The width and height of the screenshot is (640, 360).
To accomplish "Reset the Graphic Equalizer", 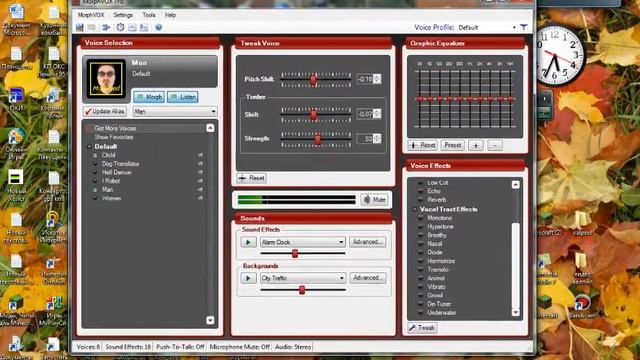I will tap(422, 145).
